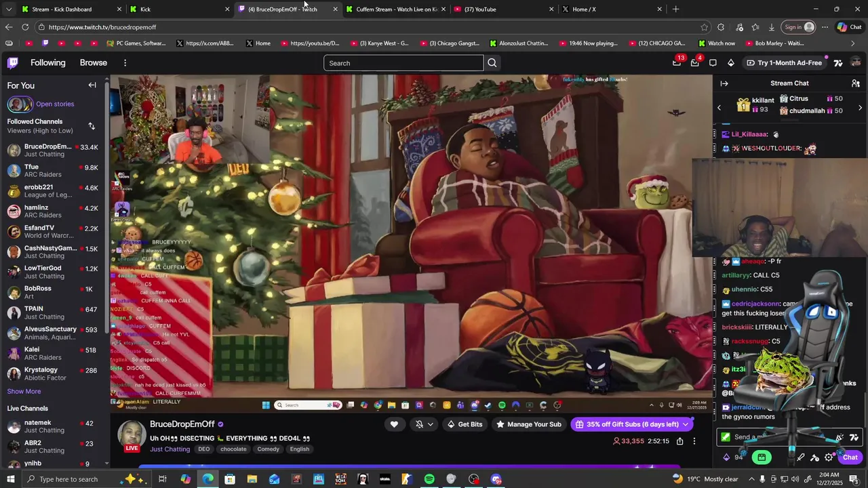Sort followed channels by viewers
868x488 pixels.
pos(92,126)
